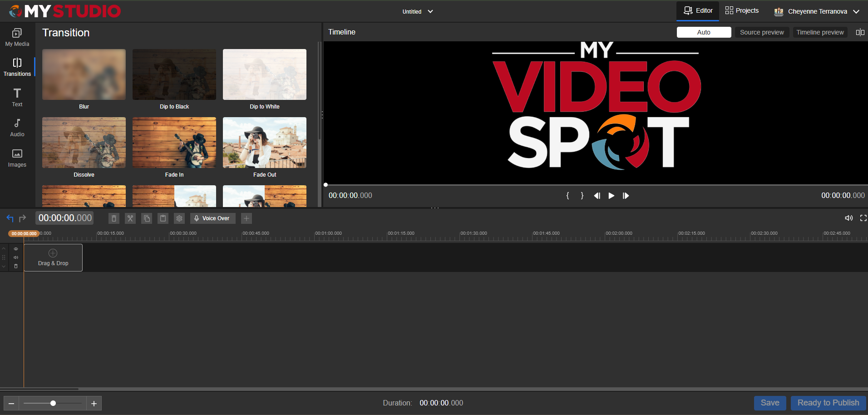868x415 pixels.
Task: Select the Dissolve transition thumbnail
Action: (x=84, y=143)
